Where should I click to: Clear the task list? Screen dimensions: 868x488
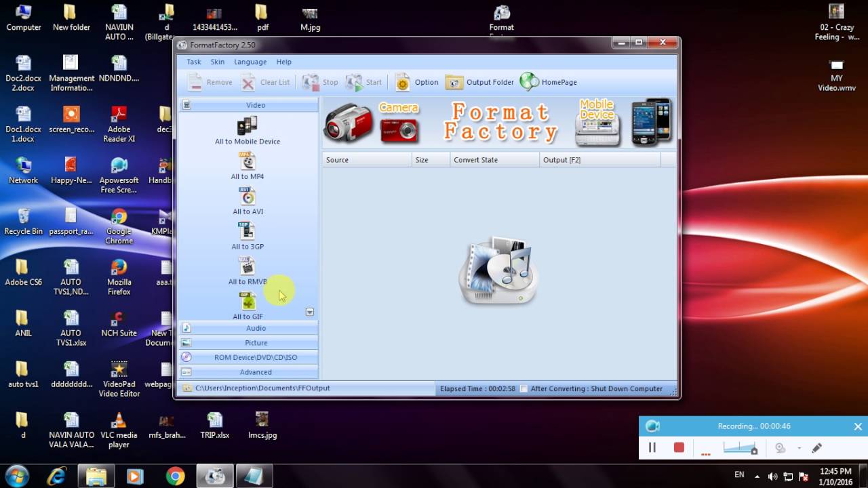[266, 82]
